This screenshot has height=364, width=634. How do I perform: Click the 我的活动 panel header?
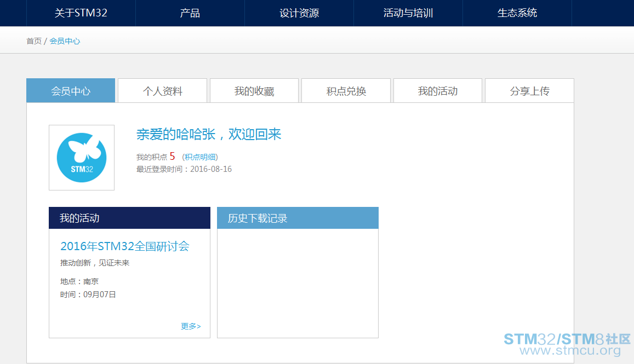pos(129,218)
